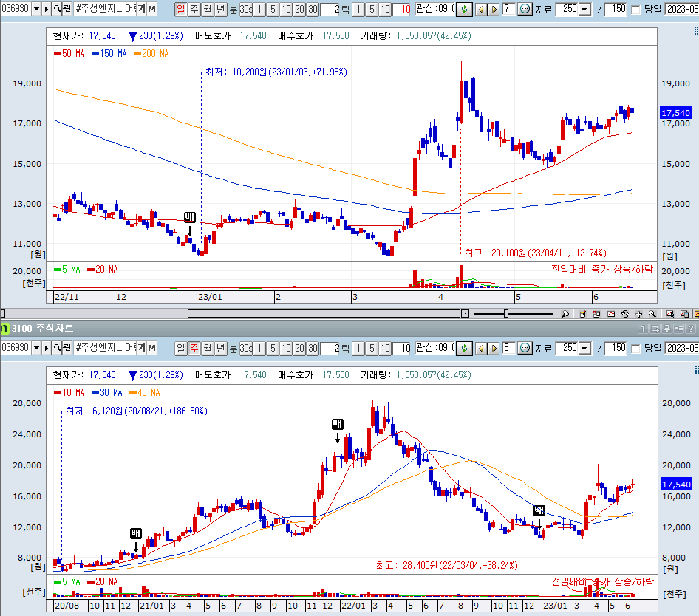Click the 기 icon in top chart toolbar
This screenshot has height=616, width=699.
click(141, 9)
